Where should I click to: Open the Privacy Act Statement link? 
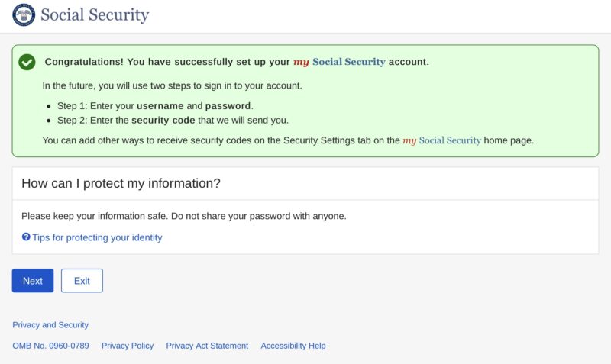click(x=207, y=346)
